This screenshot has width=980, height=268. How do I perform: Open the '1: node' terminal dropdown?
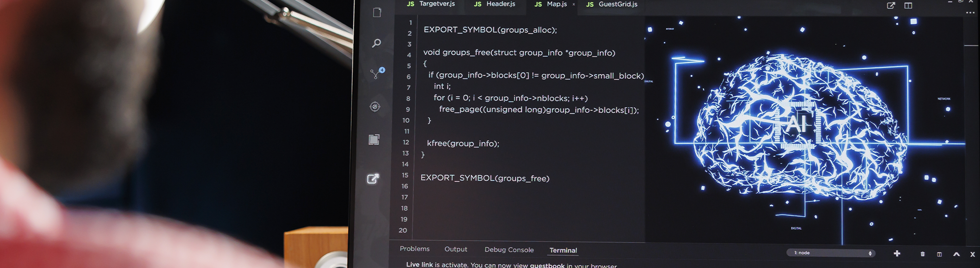tap(831, 253)
